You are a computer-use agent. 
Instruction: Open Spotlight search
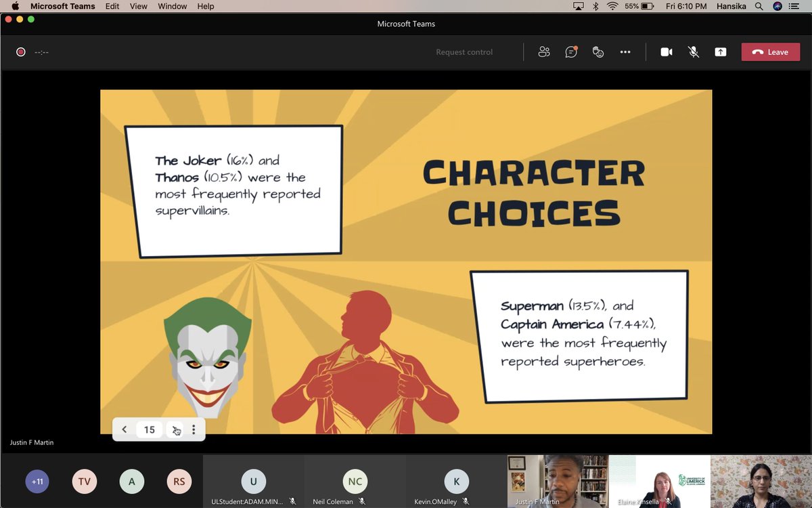pos(759,6)
